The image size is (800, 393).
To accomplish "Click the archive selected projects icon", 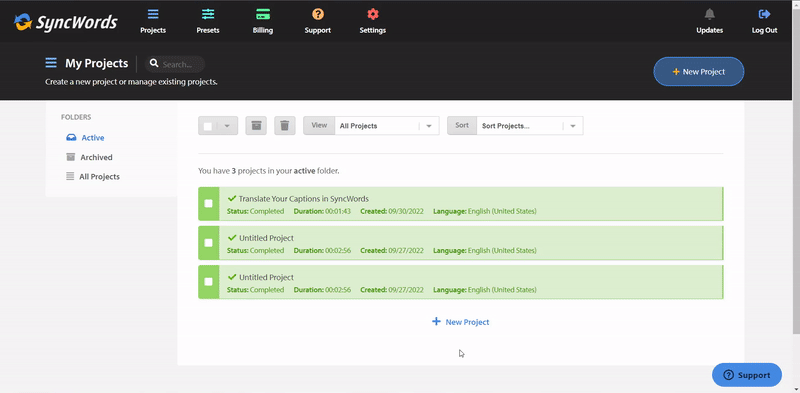I will [256, 126].
